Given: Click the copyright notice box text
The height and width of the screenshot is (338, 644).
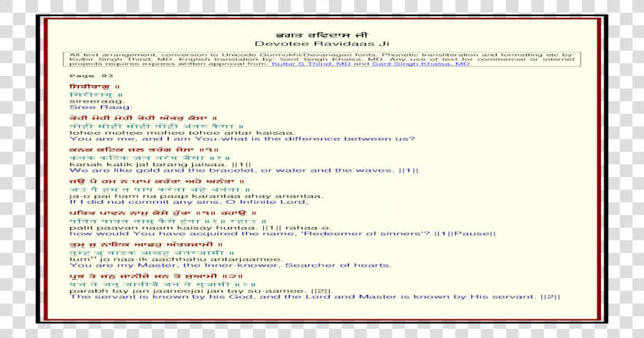Looking at the screenshot, I should click(321, 59).
